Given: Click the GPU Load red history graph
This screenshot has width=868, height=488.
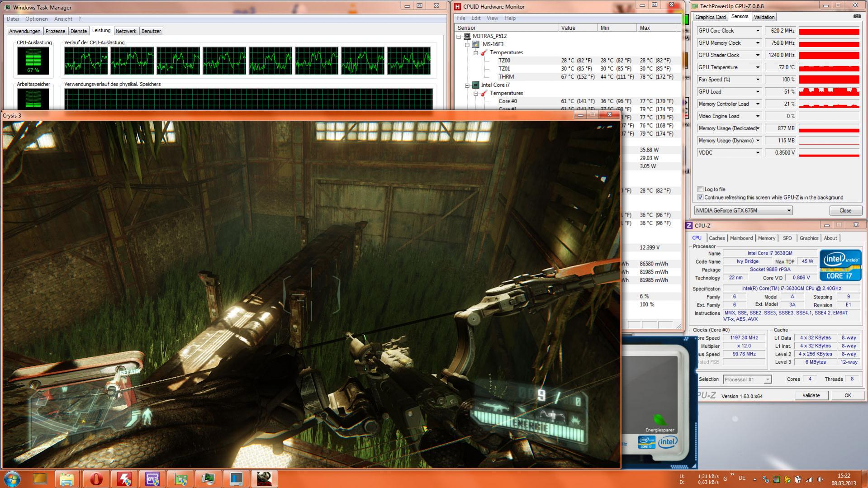Looking at the screenshot, I should click(829, 92).
